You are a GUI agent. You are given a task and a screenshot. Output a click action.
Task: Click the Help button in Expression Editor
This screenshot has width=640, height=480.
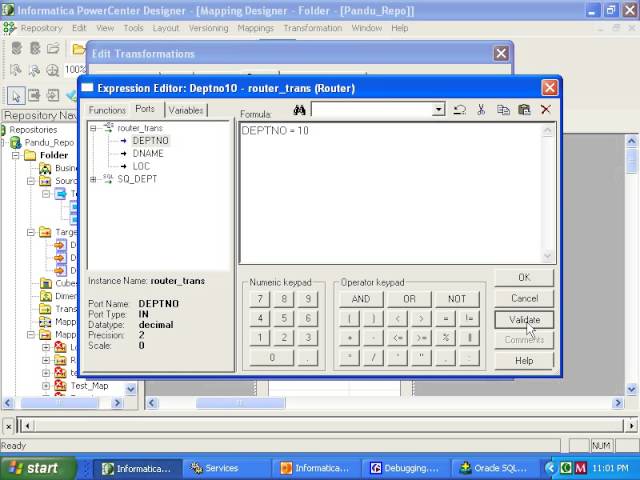click(524, 361)
